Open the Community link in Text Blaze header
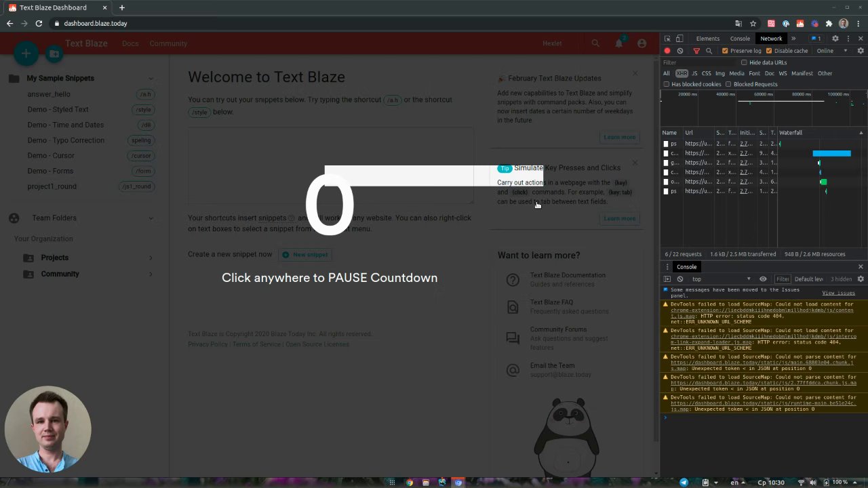This screenshot has height=488, width=868. coord(168,43)
